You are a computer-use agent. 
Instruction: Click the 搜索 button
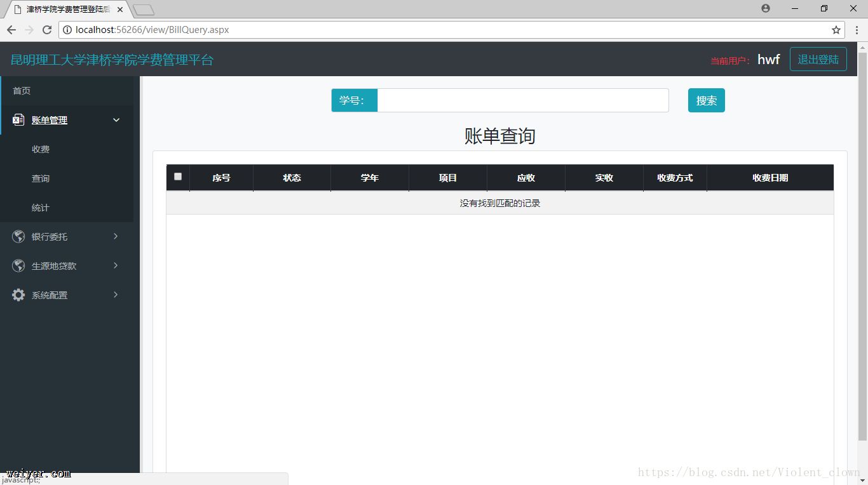707,100
